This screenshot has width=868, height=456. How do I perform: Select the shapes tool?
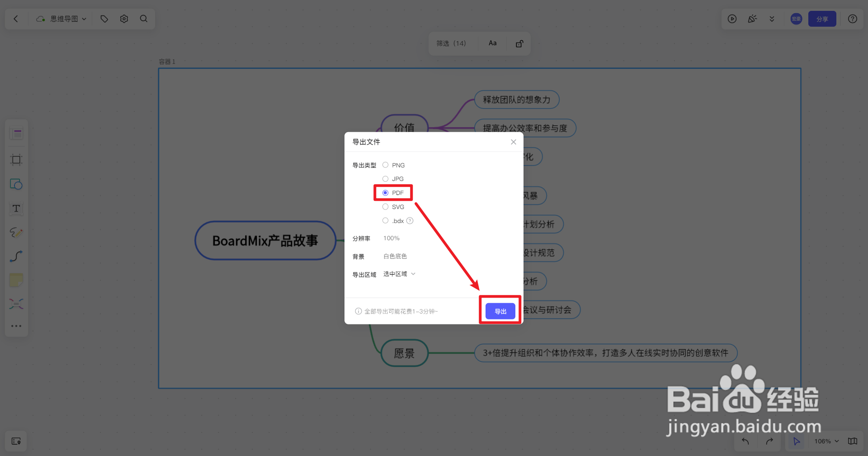pyautogui.click(x=16, y=184)
